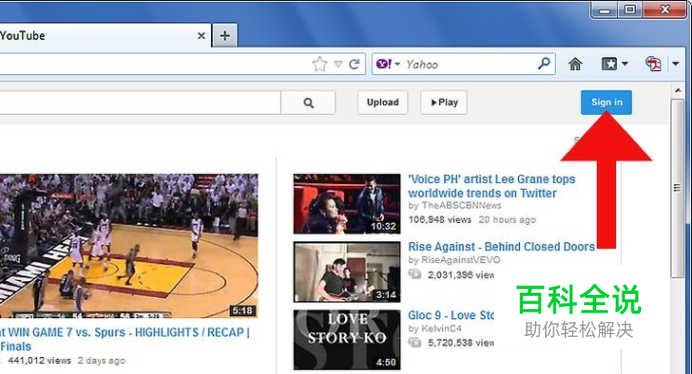Image resolution: width=692 pixels, height=374 pixels.
Task: Close the YouTube tab
Action: coord(201,36)
